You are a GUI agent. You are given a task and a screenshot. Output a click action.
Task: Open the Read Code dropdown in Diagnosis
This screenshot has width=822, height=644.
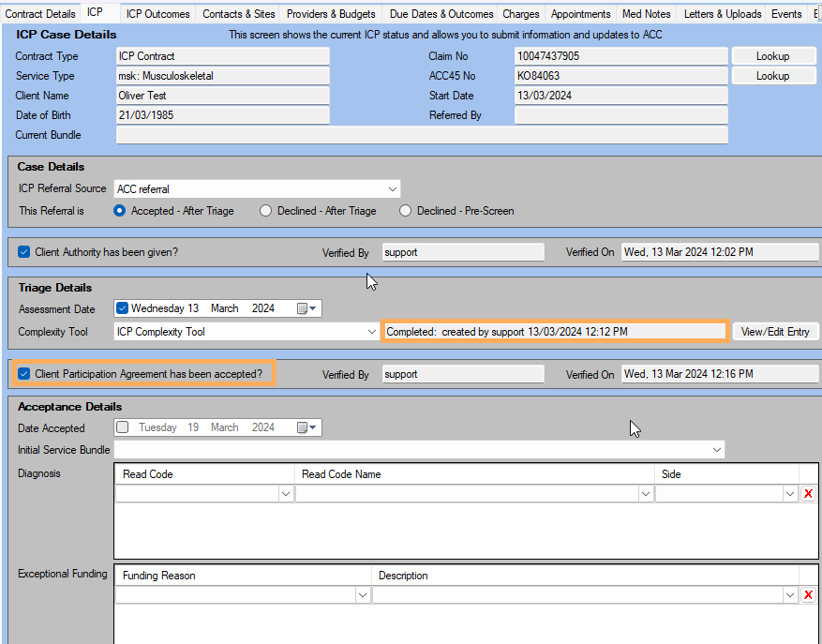[285, 494]
